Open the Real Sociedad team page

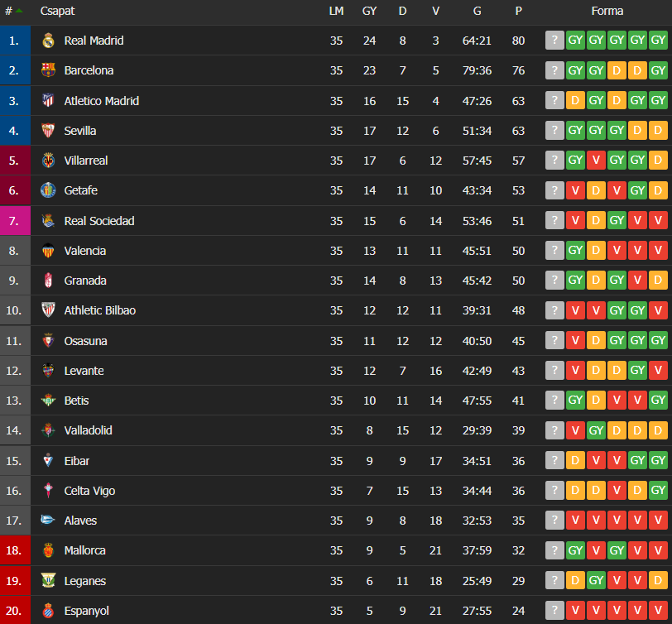99,221
